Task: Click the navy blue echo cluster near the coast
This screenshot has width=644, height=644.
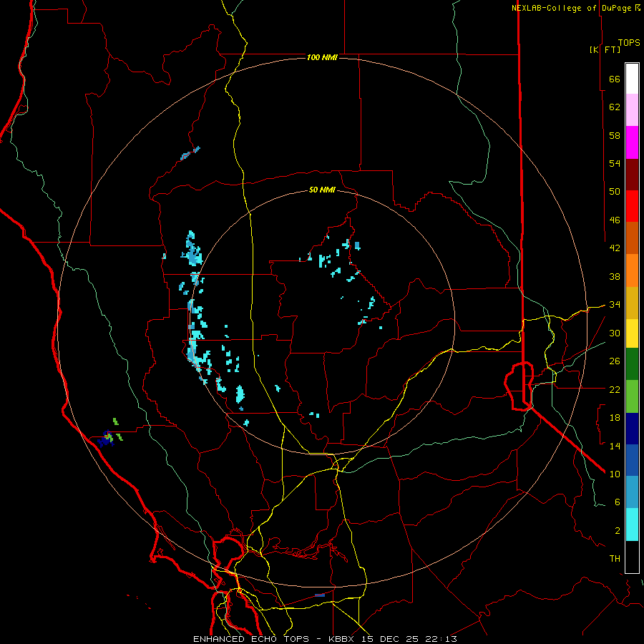Action: pos(106,439)
